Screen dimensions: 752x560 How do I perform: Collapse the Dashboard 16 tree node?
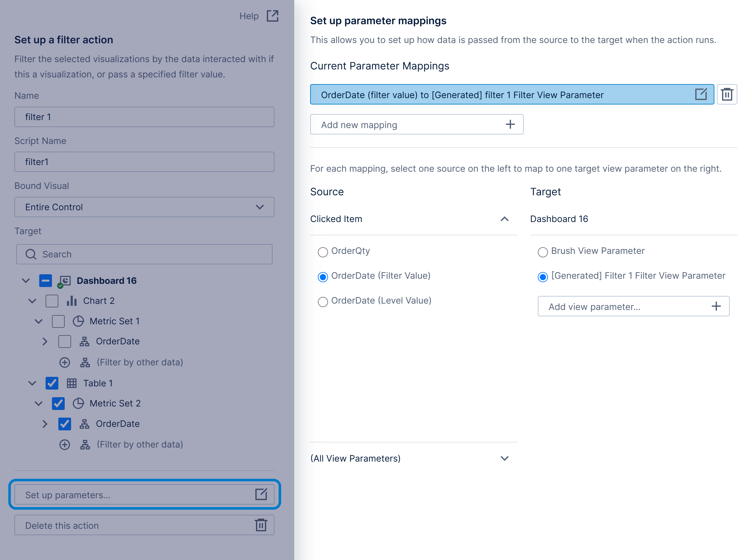[x=26, y=281]
